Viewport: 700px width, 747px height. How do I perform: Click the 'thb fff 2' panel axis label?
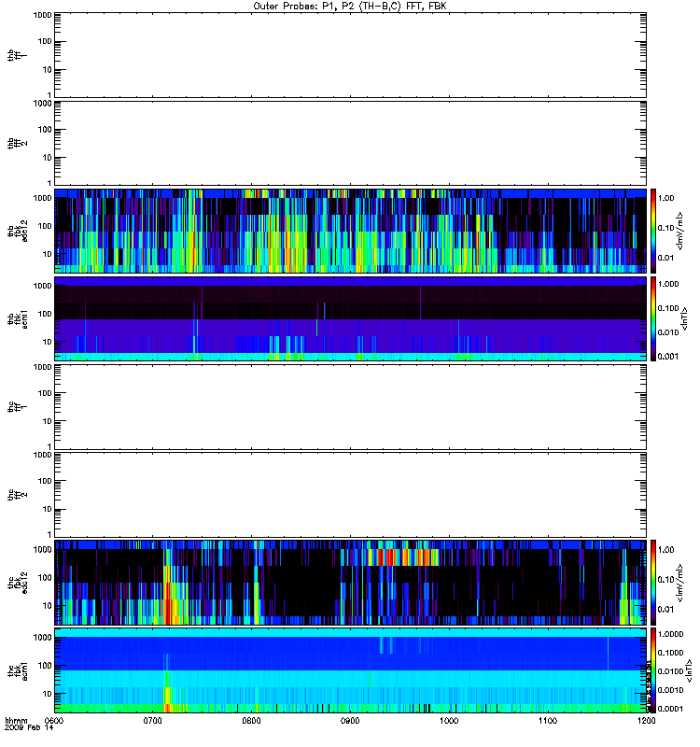17,143
